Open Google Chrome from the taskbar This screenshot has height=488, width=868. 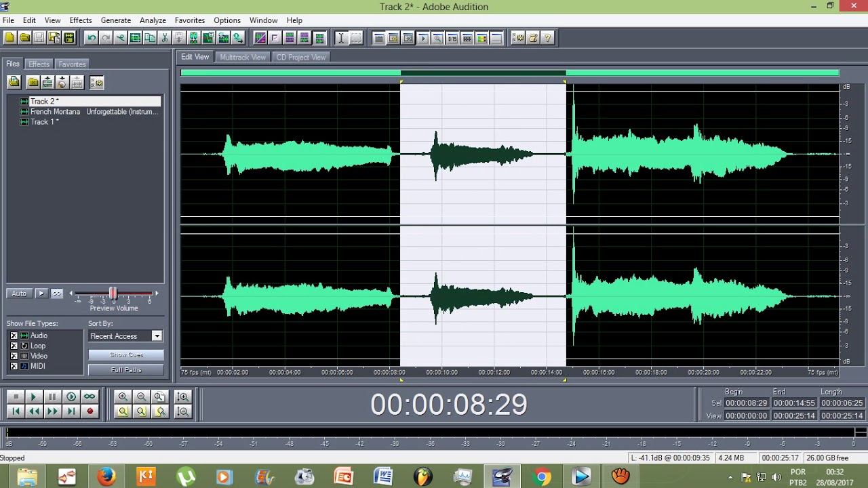click(542, 477)
